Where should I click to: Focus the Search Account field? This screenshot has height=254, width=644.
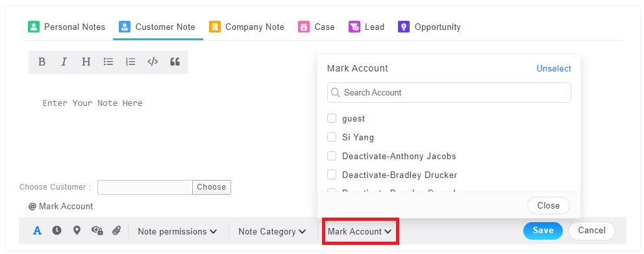click(x=449, y=92)
